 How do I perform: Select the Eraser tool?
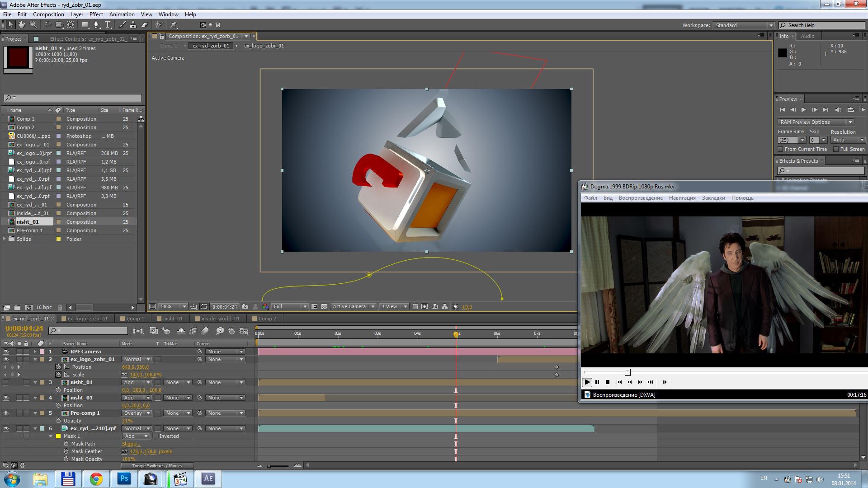pyautogui.click(x=145, y=25)
